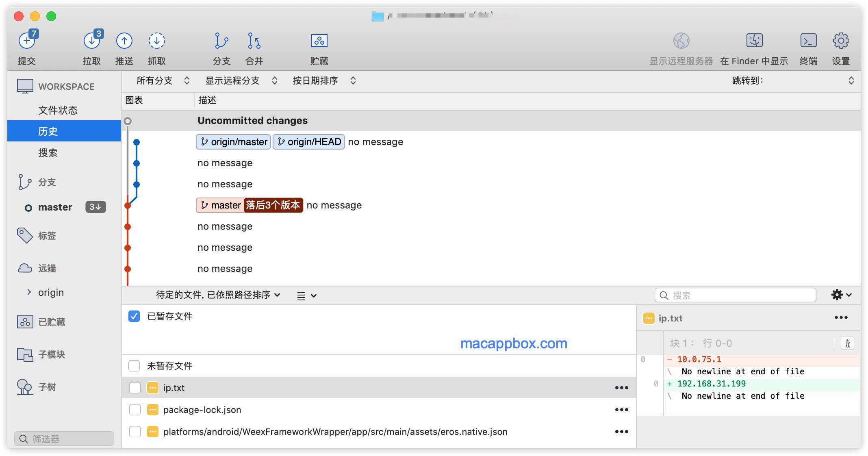Select the package-lock.json file name

(x=202, y=410)
